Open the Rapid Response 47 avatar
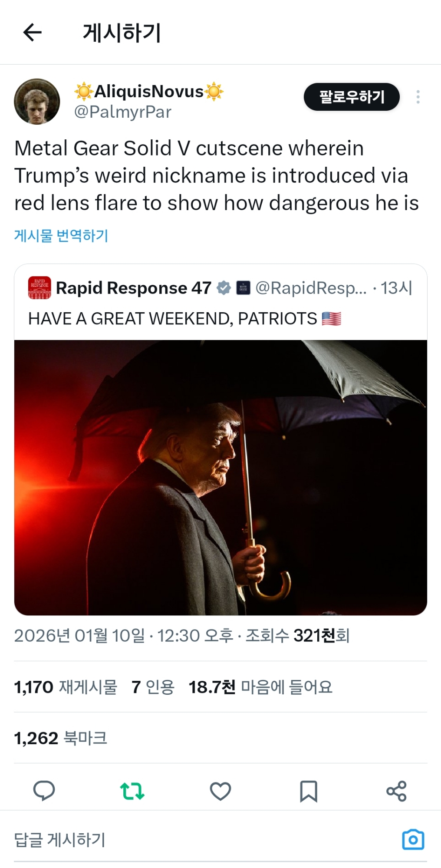The width and height of the screenshot is (441, 868). pos(39,288)
